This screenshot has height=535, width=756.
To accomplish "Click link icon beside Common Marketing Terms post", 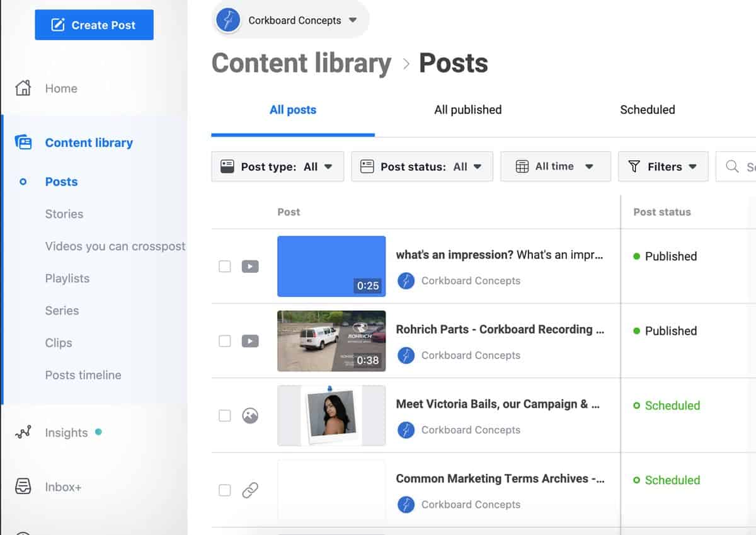I will [x=250, y=490].
